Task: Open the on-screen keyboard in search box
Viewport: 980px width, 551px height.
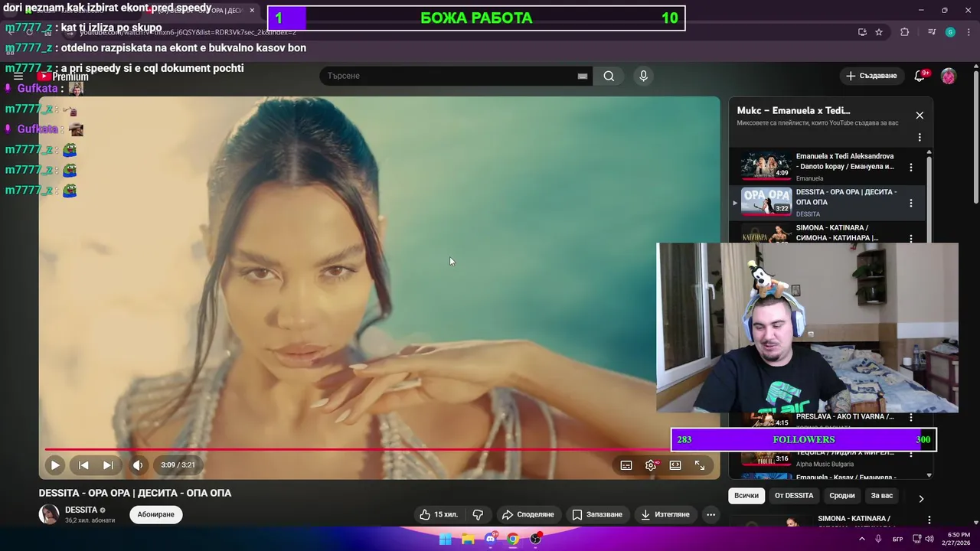Action: tap(583, 76)
